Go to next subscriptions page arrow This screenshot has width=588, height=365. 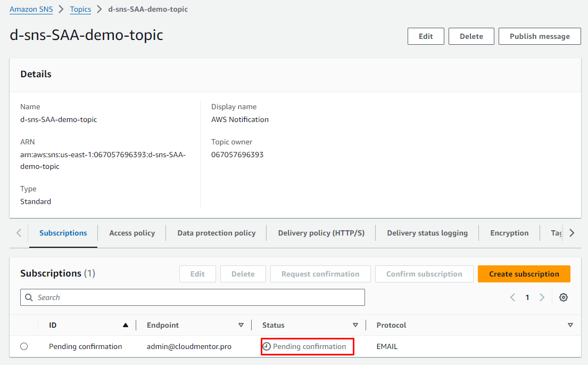pyautogui.click(x=542, y=297)
